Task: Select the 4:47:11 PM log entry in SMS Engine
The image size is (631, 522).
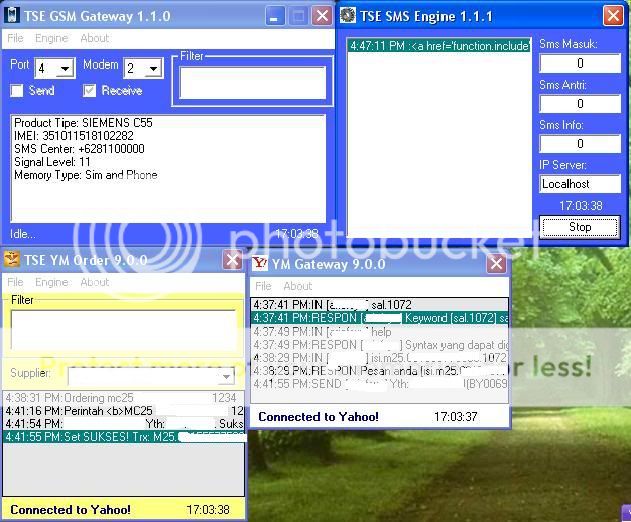Action: (439, 45)
